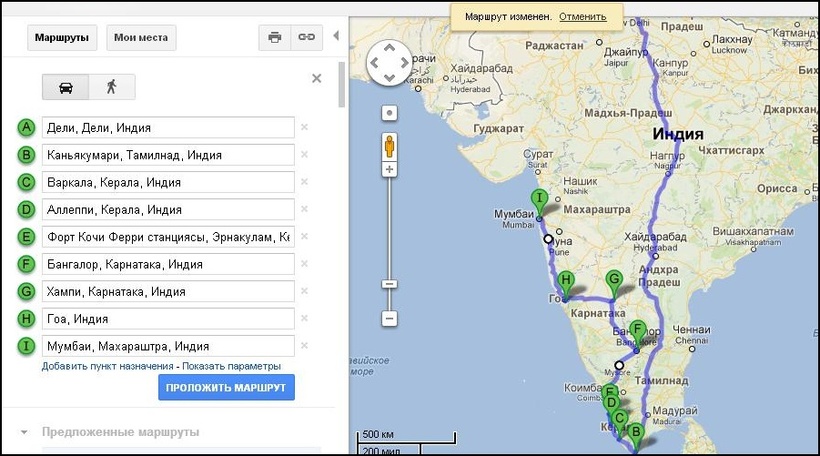Click the link/share chain icon

(307, 38)
